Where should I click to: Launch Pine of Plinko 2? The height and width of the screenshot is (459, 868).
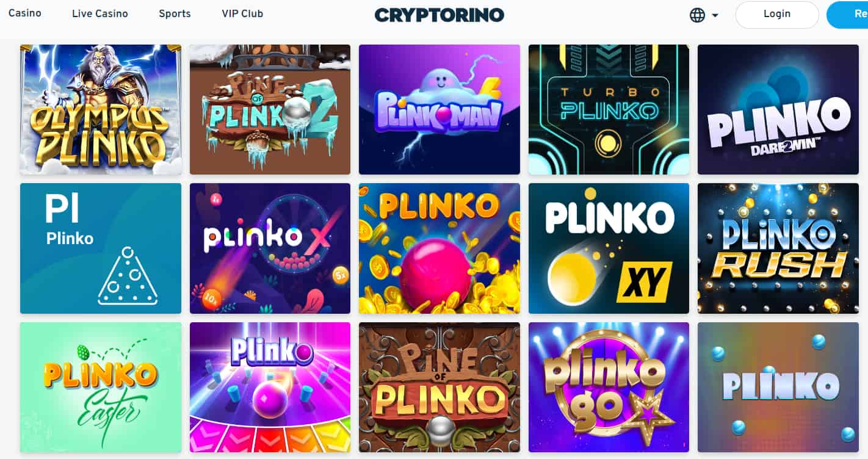pos(270,110)
